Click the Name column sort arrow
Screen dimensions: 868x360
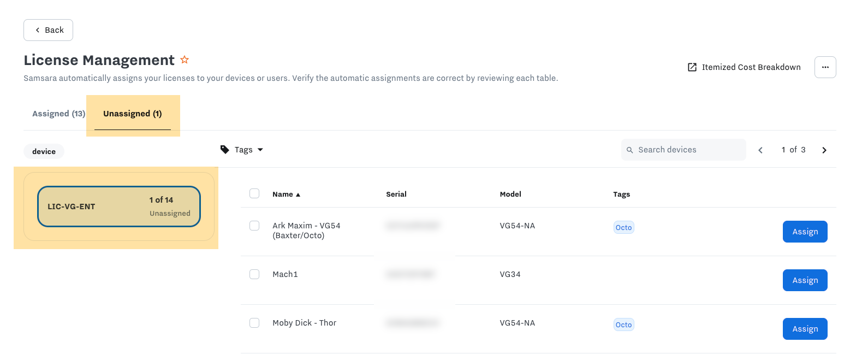click(298, 194)
